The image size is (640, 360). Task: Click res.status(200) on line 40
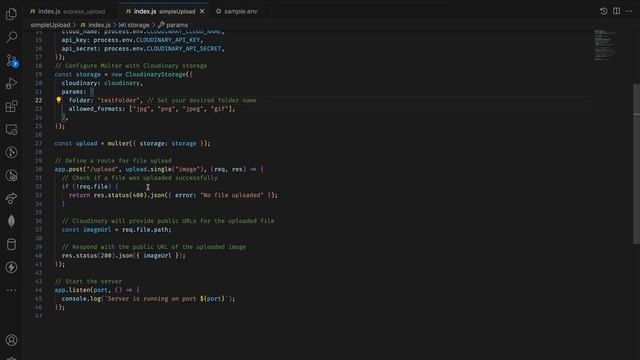click(x=89, y=256)
